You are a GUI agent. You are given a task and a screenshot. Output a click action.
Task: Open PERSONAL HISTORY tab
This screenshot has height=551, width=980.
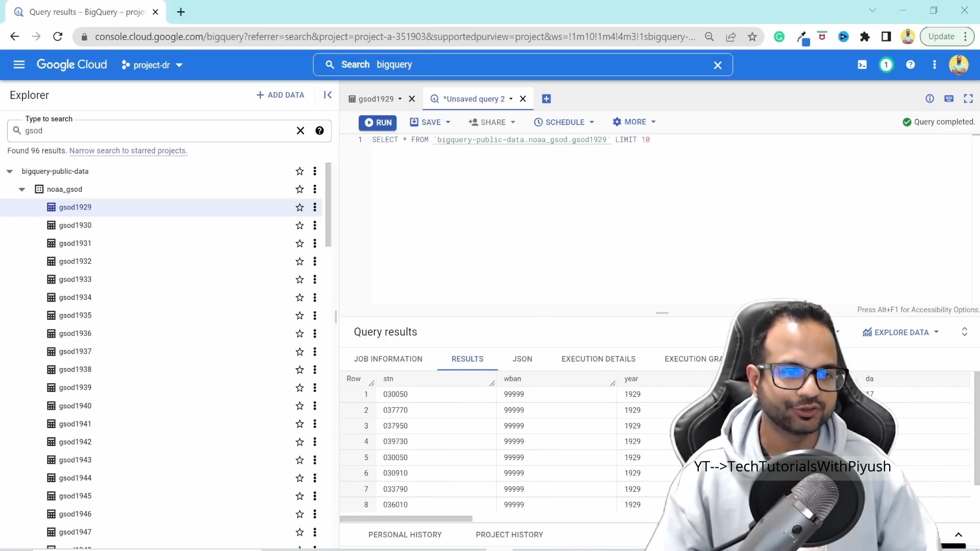[x=405, y=535]
